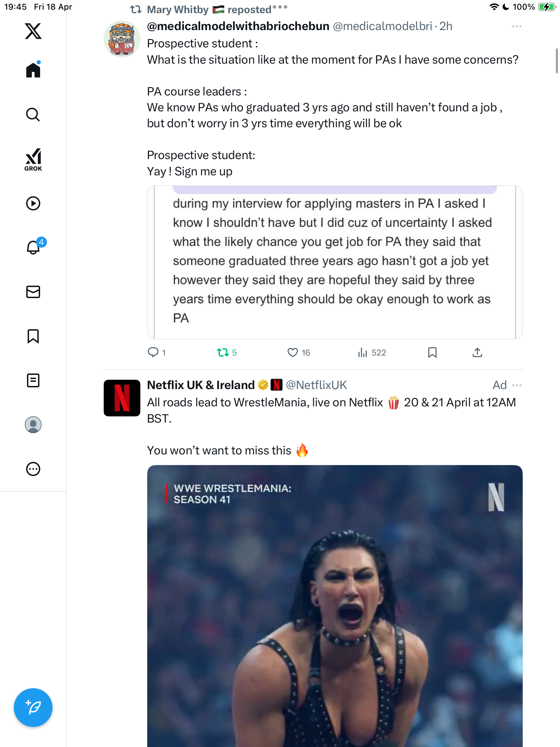560x747 pixels.
Task: Open Bookmarks in the sidebar
Action: click(x=33, y=336)
